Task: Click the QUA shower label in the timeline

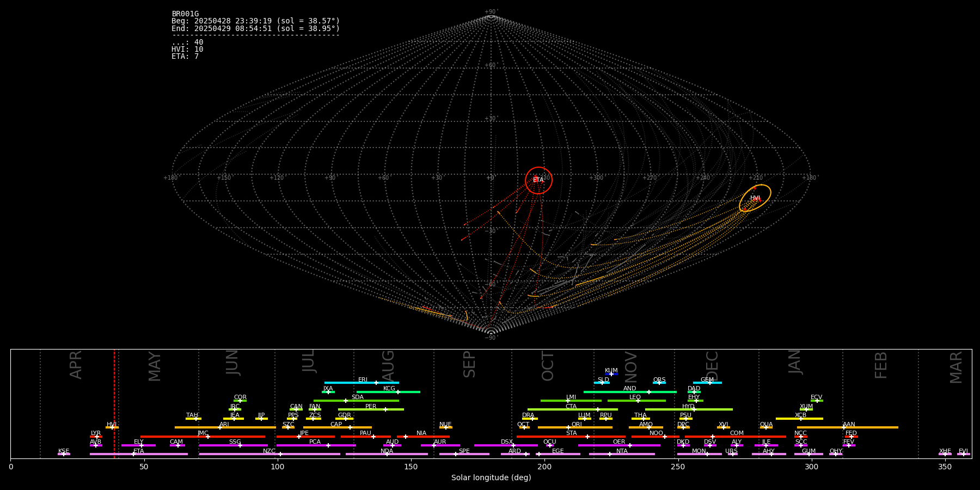Action: (767, 425)
